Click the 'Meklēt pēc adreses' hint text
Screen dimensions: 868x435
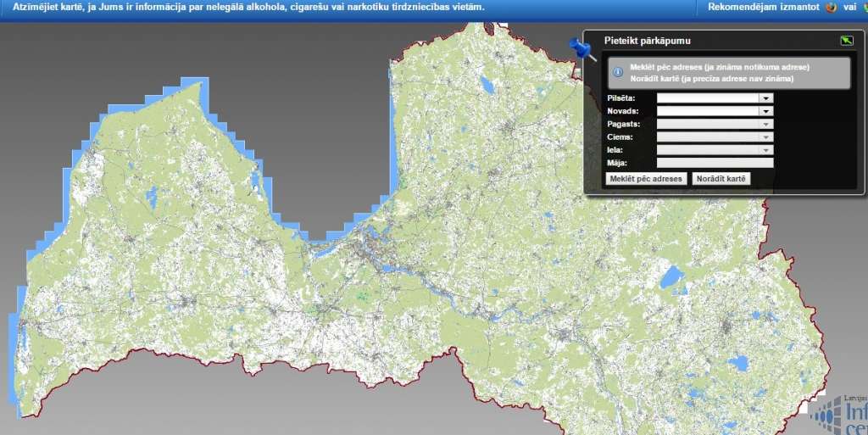tap(719, 67)
